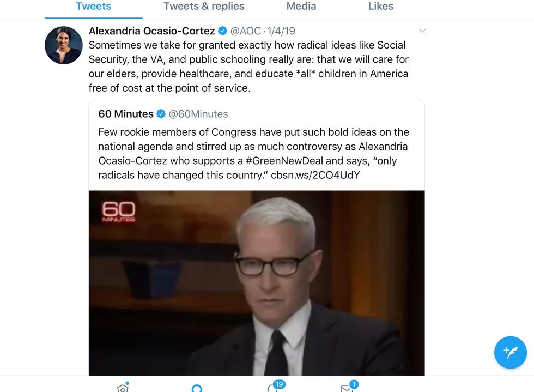Expand the tweet options chevron
Image resolution: width=534 pixels, height=392 pixels.
[422, 31]
